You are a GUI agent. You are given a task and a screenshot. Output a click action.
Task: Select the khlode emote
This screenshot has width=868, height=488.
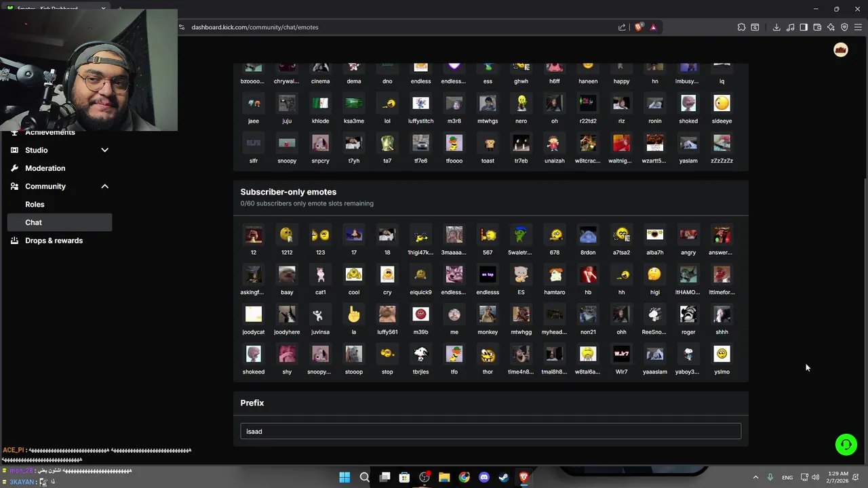(x=320, y=104)
